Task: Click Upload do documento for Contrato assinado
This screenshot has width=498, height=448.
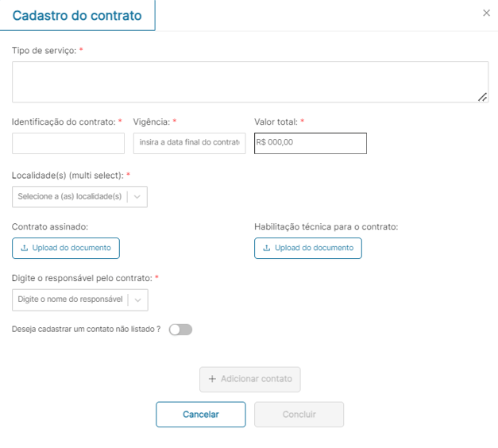Action: click(x=66, y=248)
